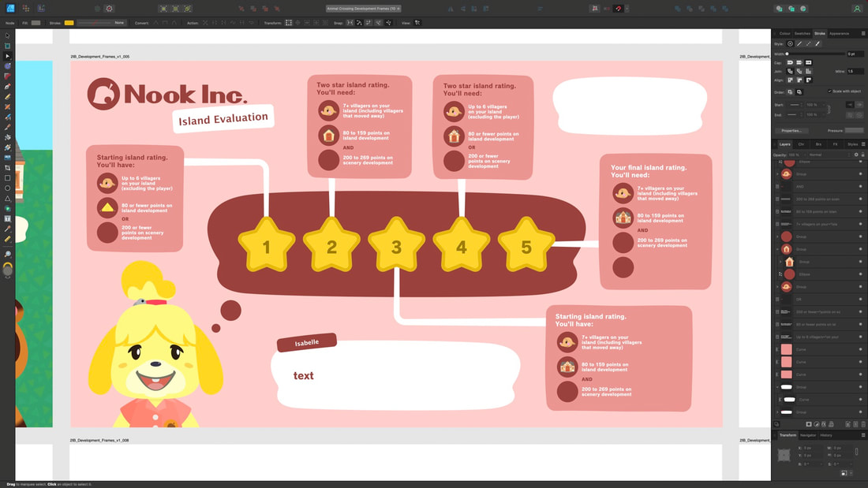Click the stroke Properties button

point(791,131)
